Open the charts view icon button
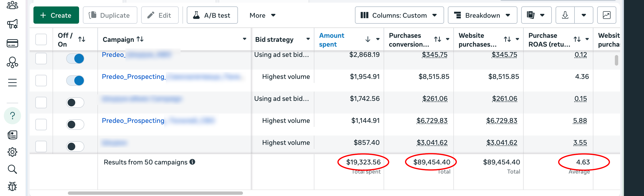The height and width of the screenshot is (196, 644). (606, 15)
